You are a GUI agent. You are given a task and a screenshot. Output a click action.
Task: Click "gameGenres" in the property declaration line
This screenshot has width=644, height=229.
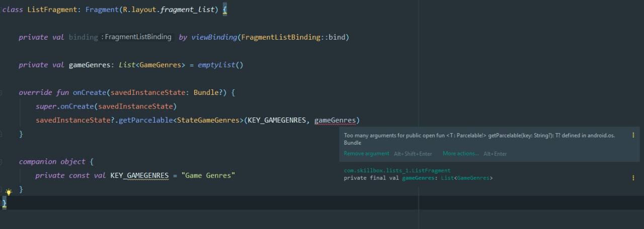coord(90,65)
